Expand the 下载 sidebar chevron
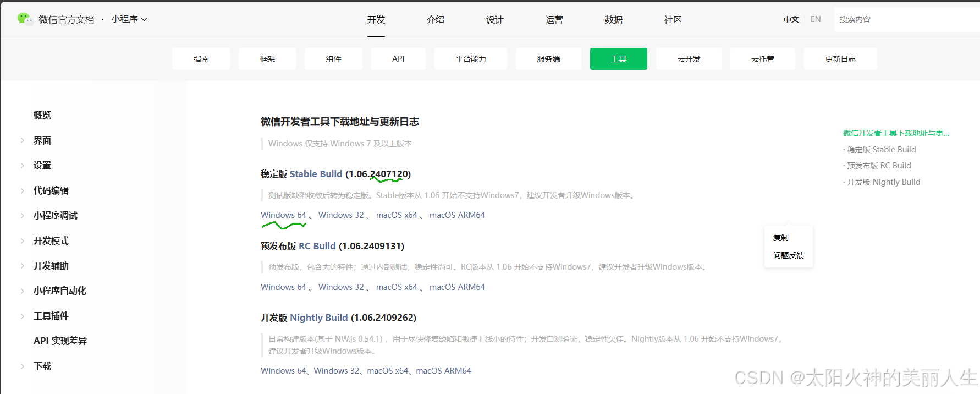The height and width of the screenshot is (394, 980). coord(23,366)
